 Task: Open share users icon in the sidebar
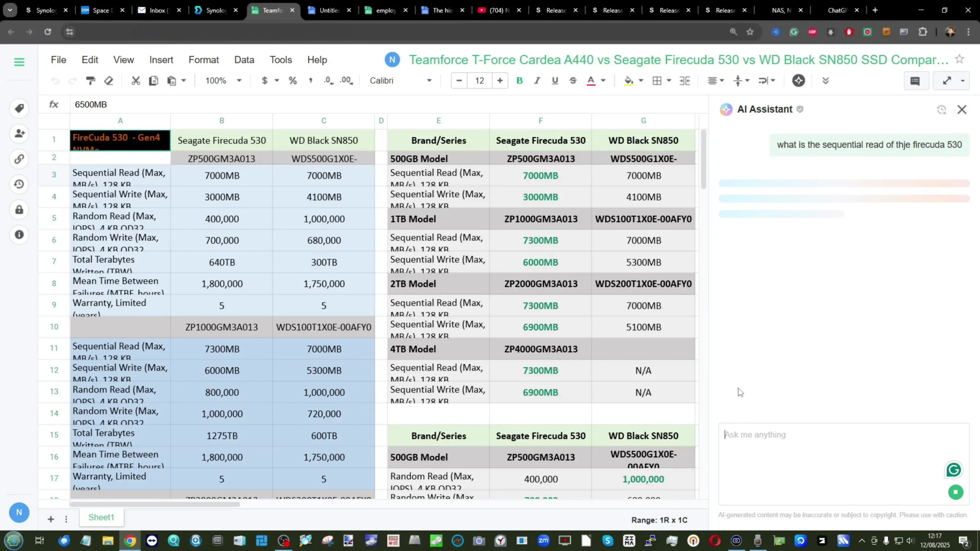(x=19, y=134)
